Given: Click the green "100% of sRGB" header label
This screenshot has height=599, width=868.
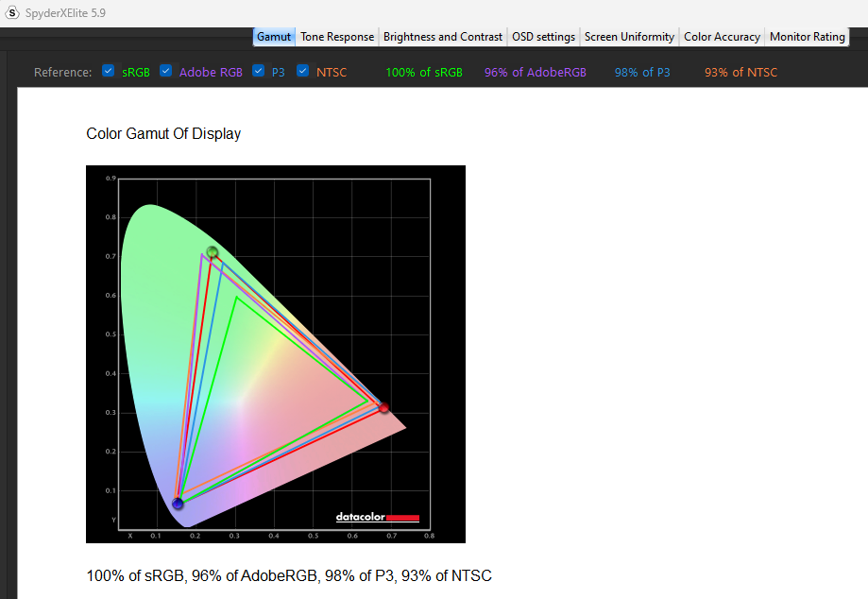Looking at the screenshot, I should 424,73.
